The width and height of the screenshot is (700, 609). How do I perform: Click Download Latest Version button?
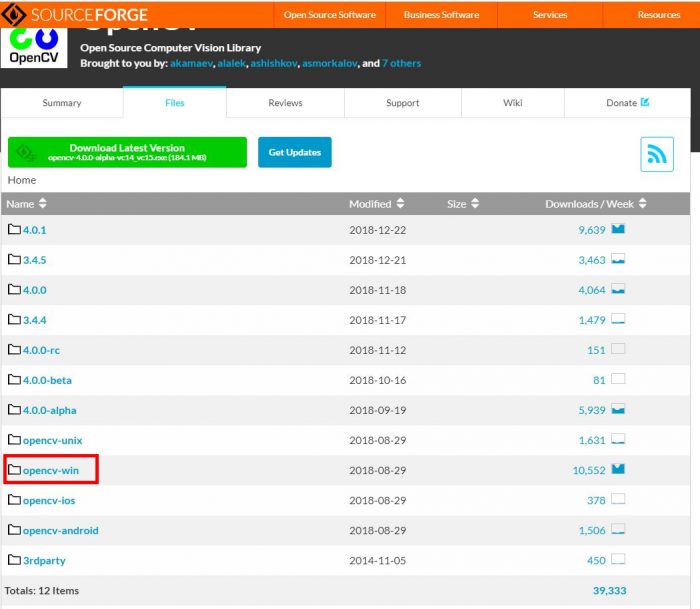(x=127, y=152)
